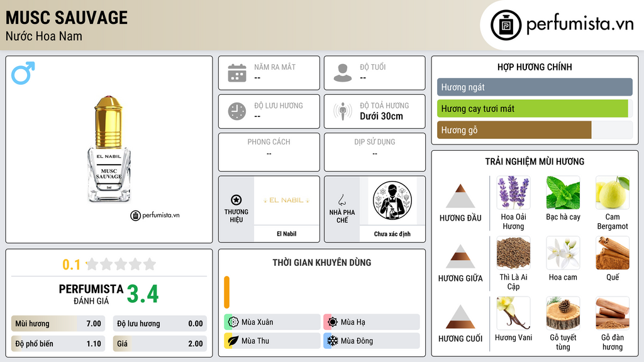The image size is (644, 362).
Task: Select the Mùa Thu season label
Action: [255, 341]
